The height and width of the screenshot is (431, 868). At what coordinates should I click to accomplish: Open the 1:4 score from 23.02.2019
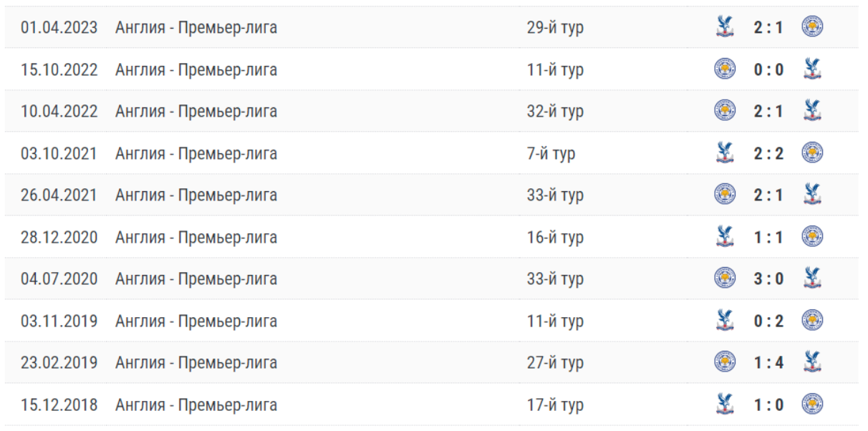(x=768, y=363)
